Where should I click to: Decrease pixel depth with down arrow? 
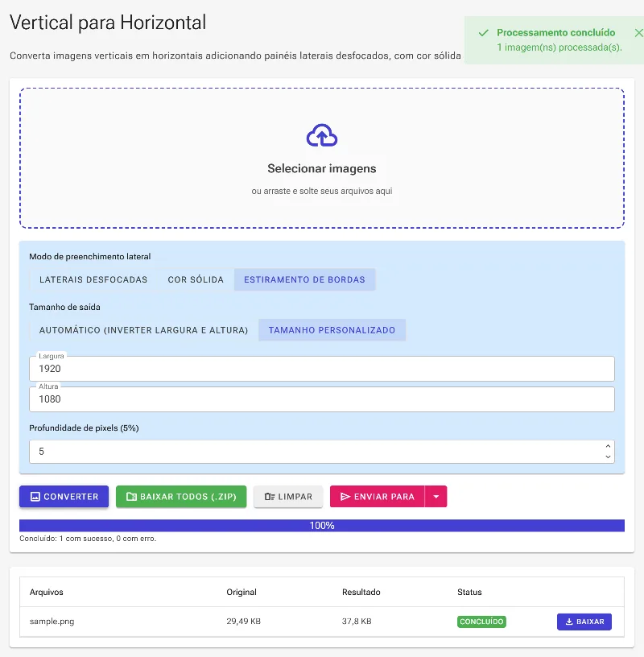click(608, 457)
